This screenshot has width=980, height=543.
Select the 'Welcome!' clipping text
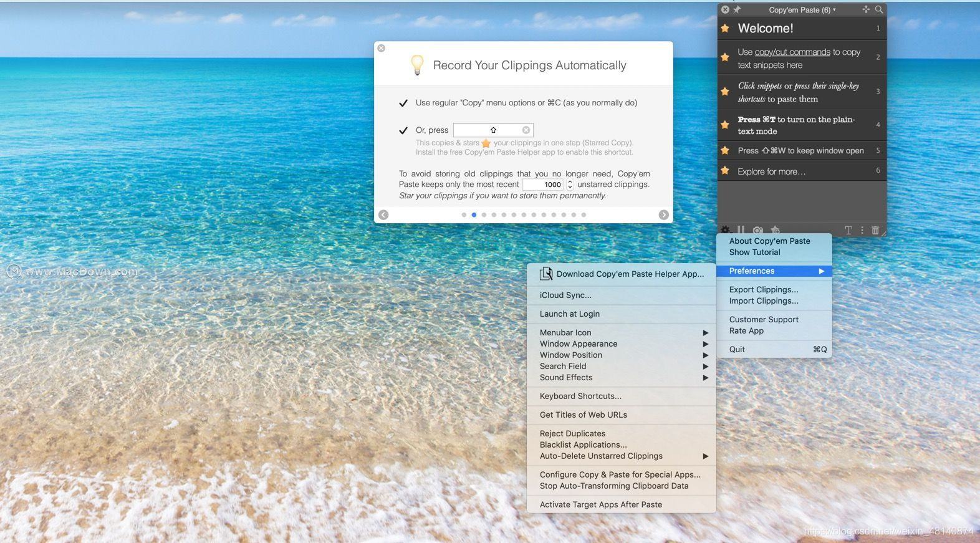point(766,28)
